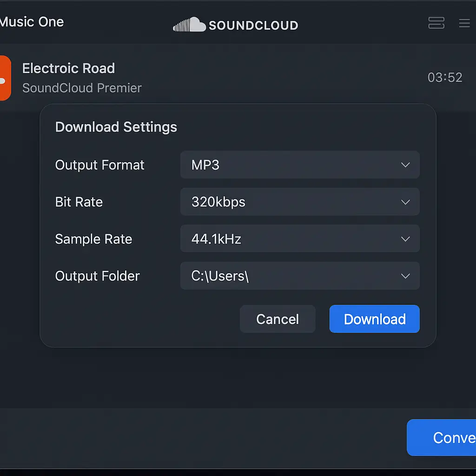Click the Sample Rate chevron arrow
Screen dimensions: 476x476
(x=405, y=238)
